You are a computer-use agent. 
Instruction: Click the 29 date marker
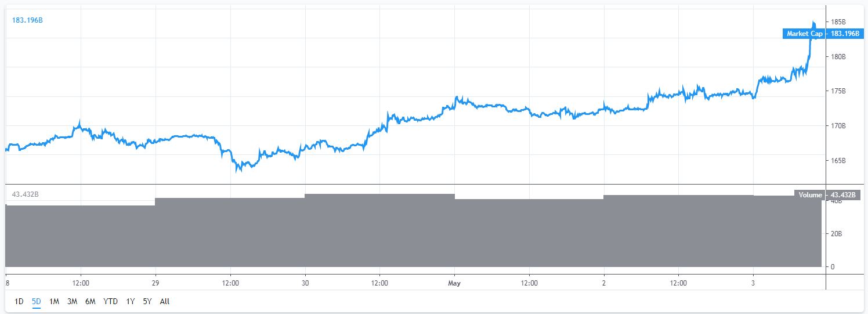coord(155,283)
